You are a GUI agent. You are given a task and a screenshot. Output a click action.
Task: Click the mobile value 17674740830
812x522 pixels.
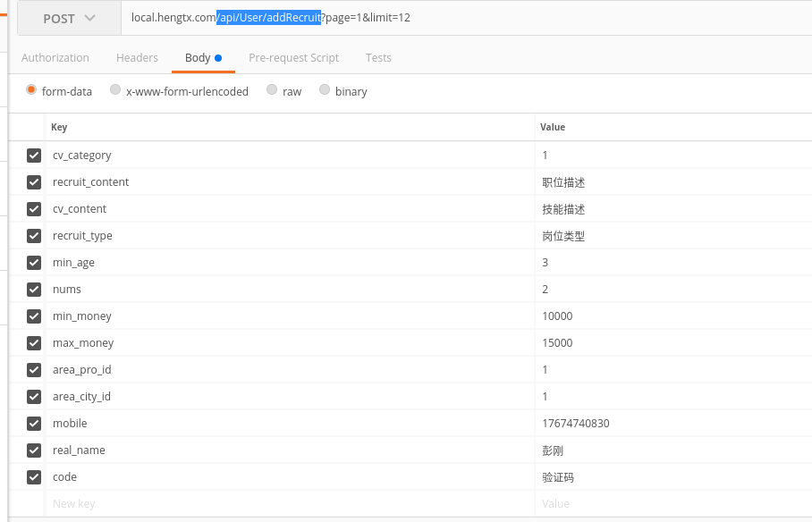tap(576, 424)
